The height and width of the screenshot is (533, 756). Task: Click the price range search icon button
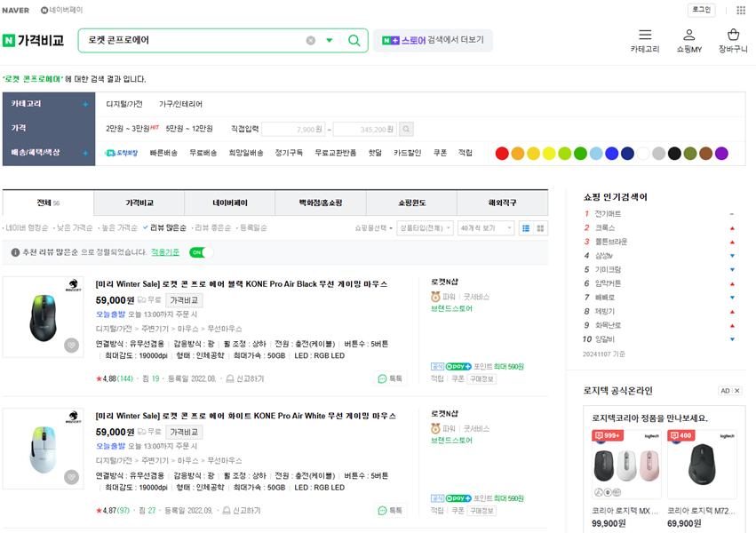[x=407, y=129]
